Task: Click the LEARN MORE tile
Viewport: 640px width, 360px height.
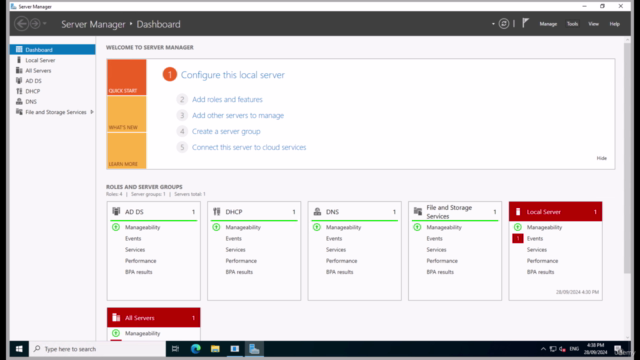Action: tap(127, 151)
